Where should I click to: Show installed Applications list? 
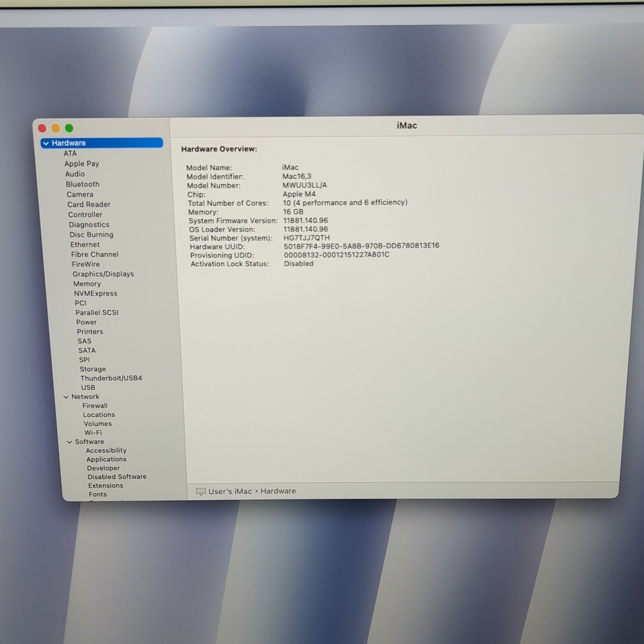[106, 459]
